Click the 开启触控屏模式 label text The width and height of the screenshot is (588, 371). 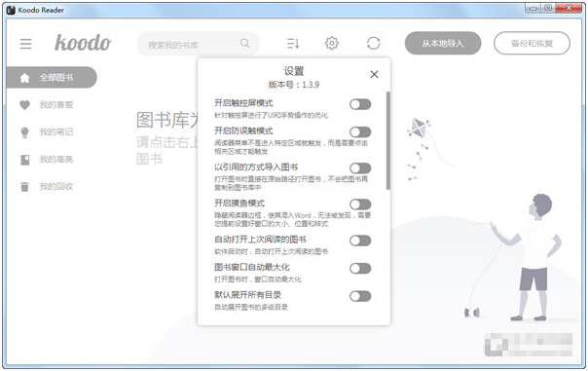coord(243,103)
